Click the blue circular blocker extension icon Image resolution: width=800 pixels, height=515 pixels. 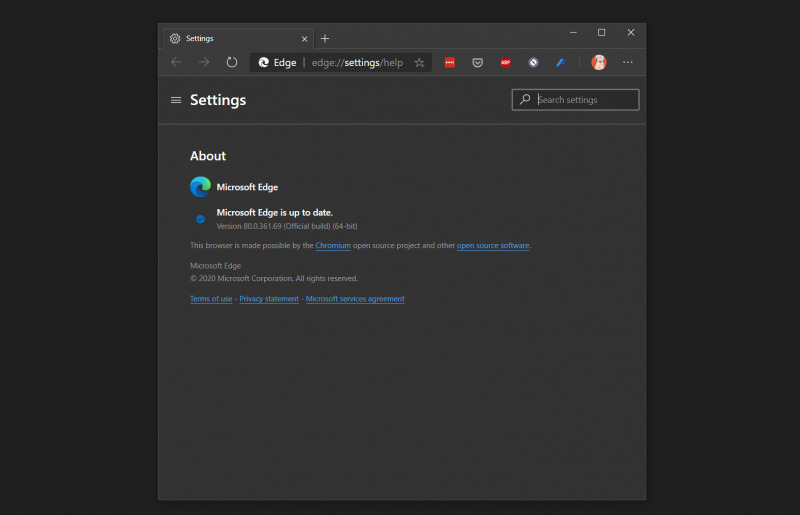coord(533,62)
